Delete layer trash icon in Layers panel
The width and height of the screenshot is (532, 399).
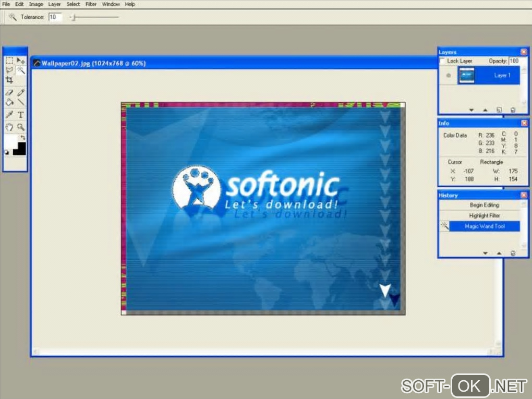(513, 110)
